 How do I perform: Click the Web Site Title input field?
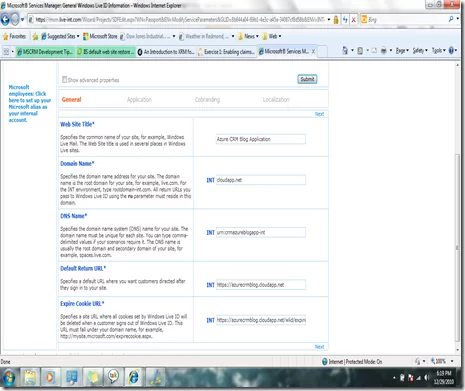coord(260,139)
